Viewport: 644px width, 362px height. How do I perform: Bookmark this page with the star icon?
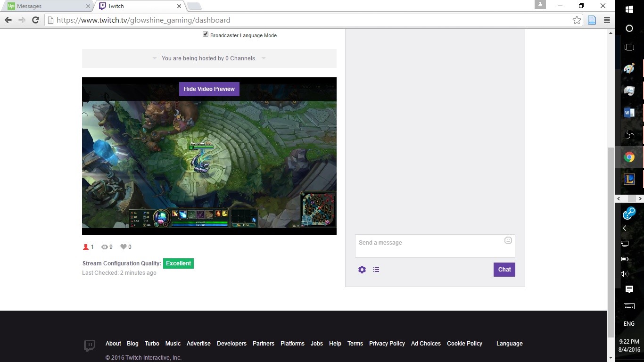(x=577, y=20)
